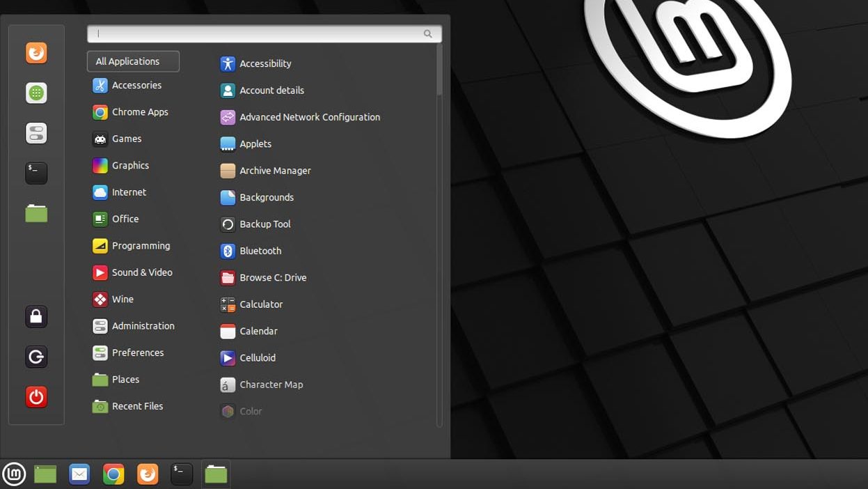This screenshot has width=868, height=489.
Task: Shut down using the red power icon
Action: 35,397
